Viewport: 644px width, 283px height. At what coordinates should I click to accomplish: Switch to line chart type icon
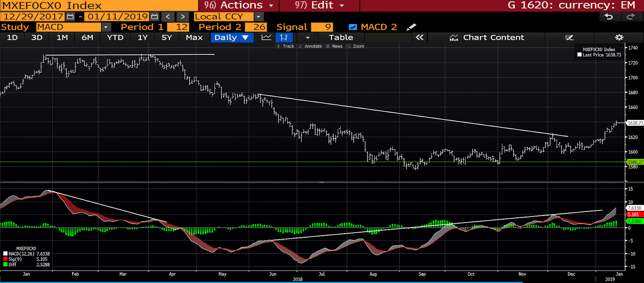tap(266, 37)
